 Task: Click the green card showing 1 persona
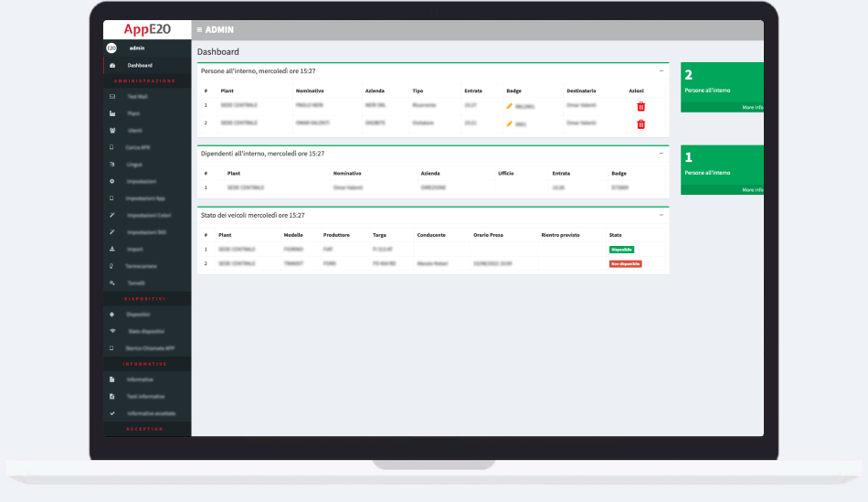coord(722,170)
